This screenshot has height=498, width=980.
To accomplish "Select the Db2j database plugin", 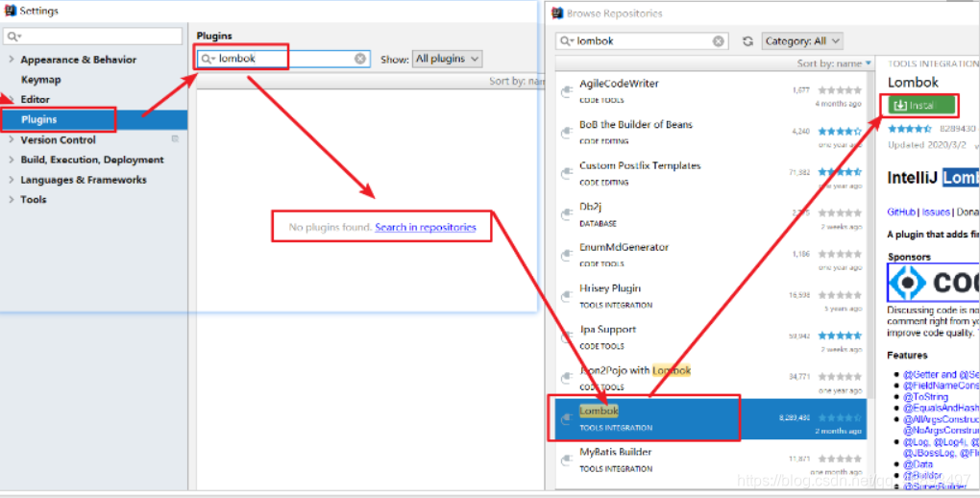I will coord(711,214).
